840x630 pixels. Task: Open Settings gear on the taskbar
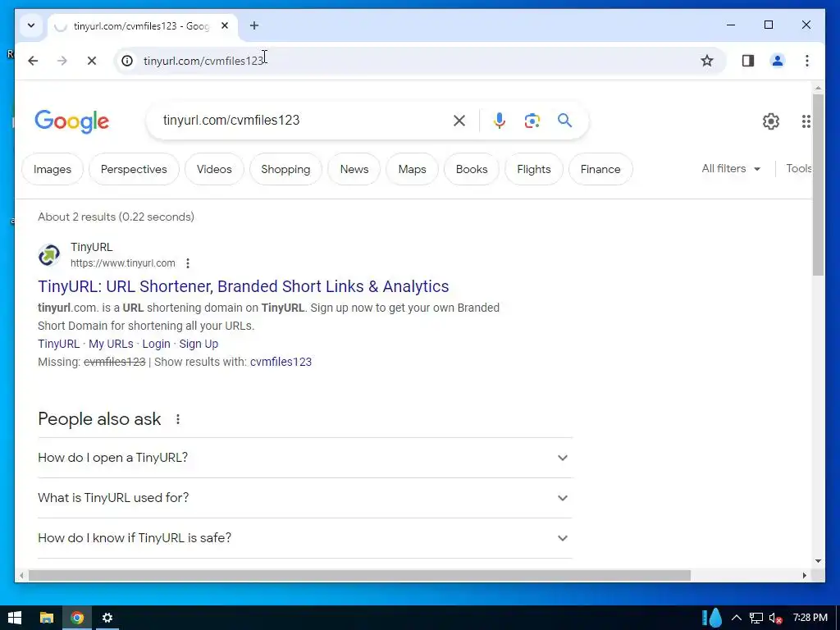coord(107,619)
